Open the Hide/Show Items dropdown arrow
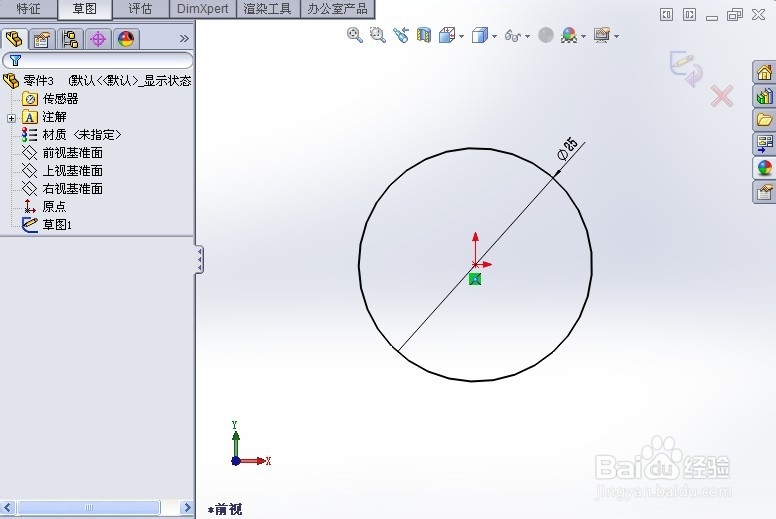The image size is (776, 519). [x=528, y=37]
